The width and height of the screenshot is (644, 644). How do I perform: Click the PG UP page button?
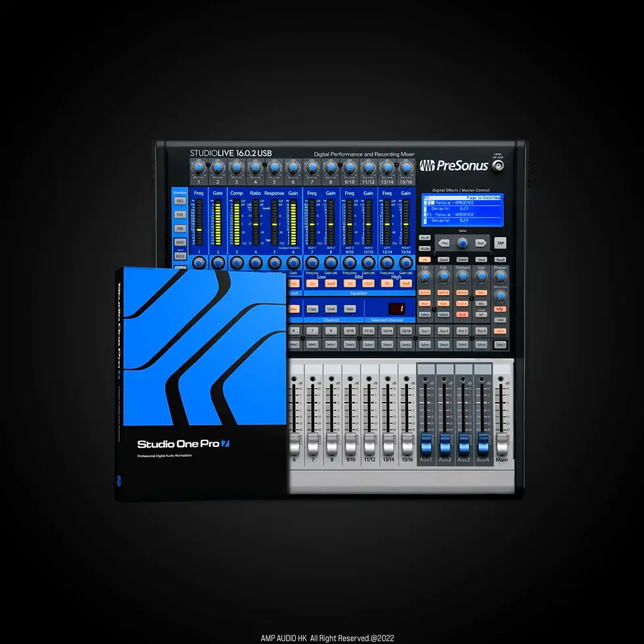coord(425,238)
